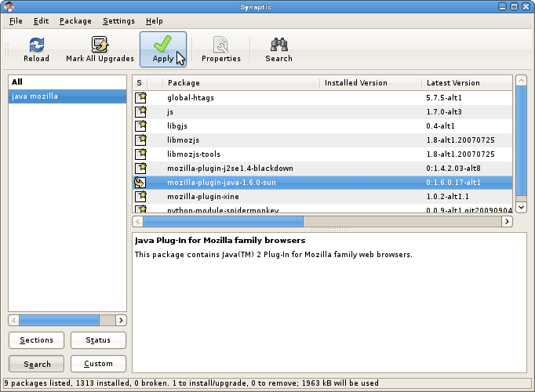This screenshot has width=535, height=392.
Task: Open the Edit menu
Action: 41,21
